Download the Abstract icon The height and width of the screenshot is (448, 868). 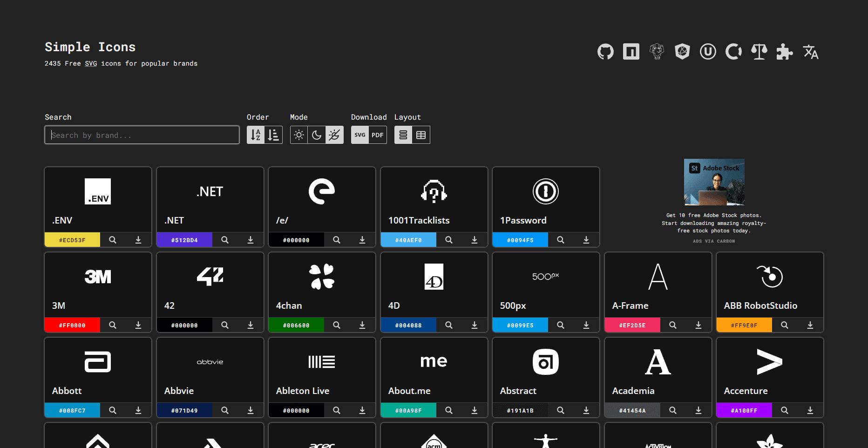point(586,410)
